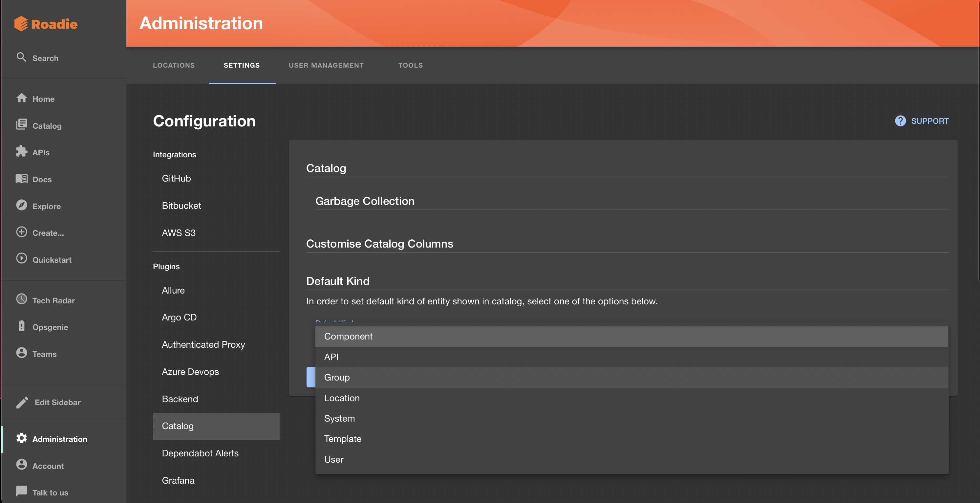Open Tech Radar clock icon
This screenshot has height=503, width=980.
pos(21,299)
